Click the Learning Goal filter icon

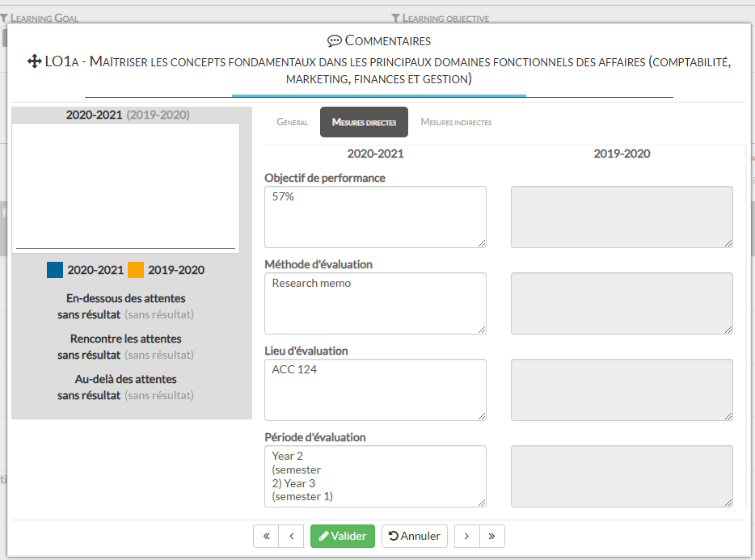pyautogui.click(x=4, y=18)
